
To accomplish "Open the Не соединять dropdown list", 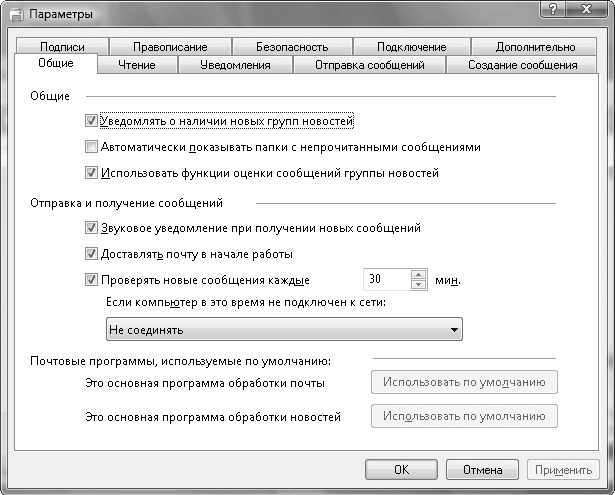I will [284, 330].
